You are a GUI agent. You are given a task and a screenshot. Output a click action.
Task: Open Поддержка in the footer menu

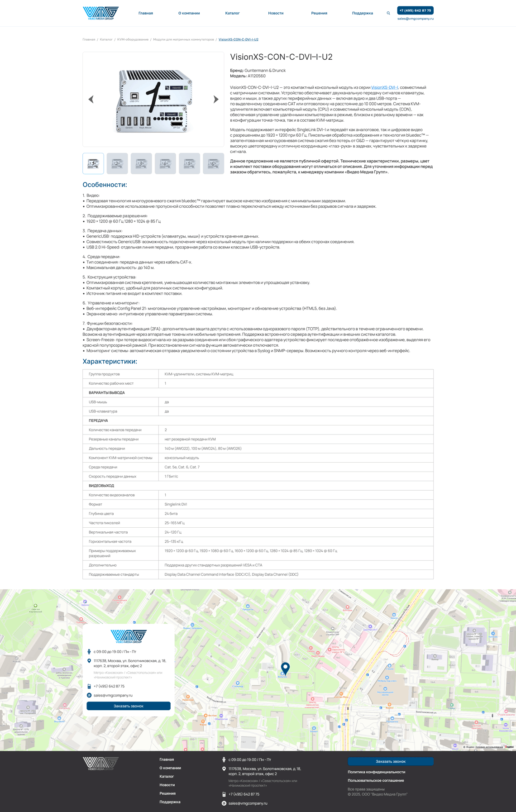point(170,802)
